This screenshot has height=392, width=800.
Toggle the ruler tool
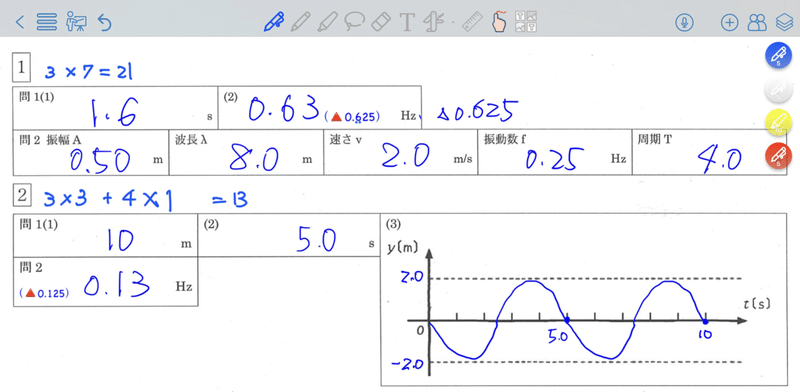[x=472, y=22]
